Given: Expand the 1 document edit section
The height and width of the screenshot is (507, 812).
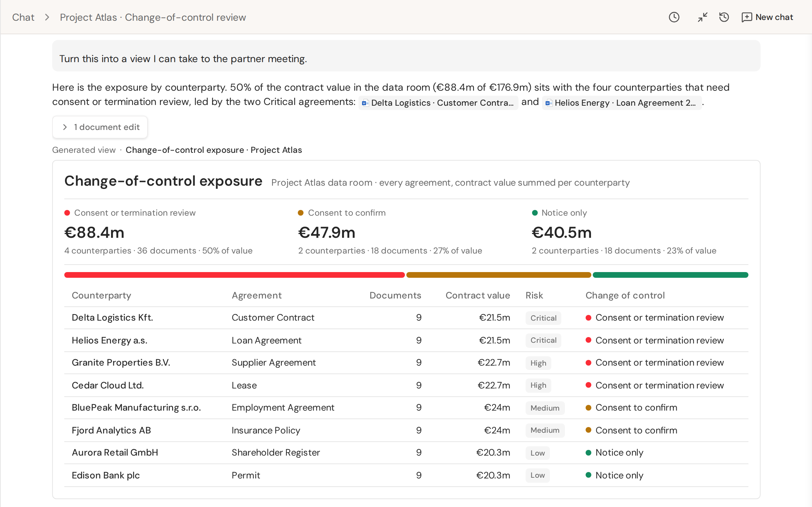Looking at the screenshot, I should (100, 127).
